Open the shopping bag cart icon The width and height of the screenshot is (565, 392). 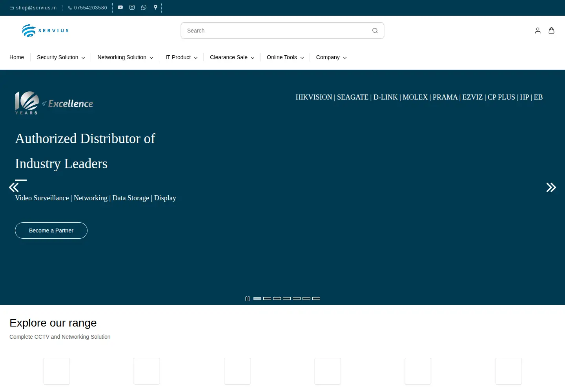point(552,31)
